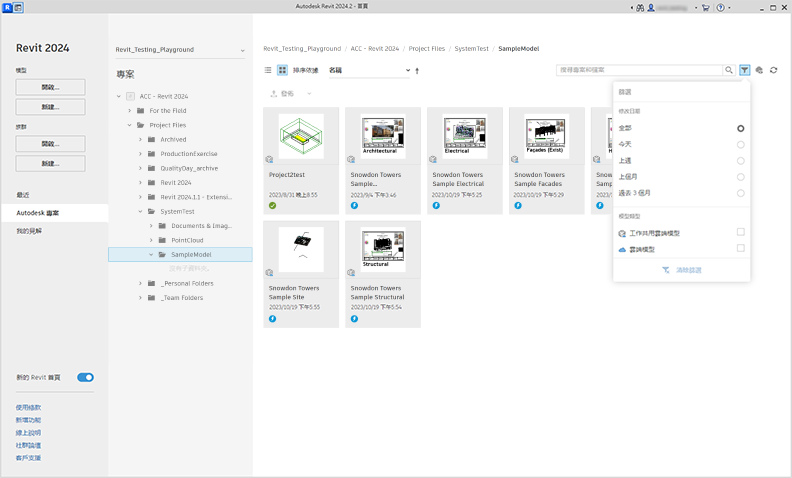Switch to grid view icon

(x=282, y=70)
